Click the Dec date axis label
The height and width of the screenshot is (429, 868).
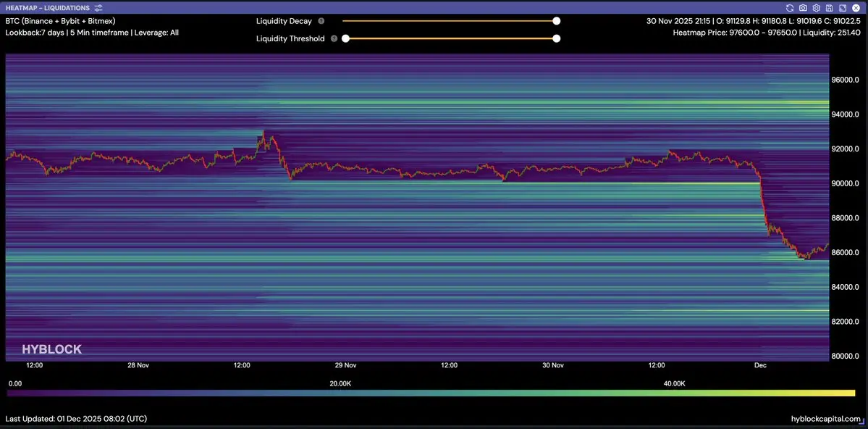(x=761, y=366)
